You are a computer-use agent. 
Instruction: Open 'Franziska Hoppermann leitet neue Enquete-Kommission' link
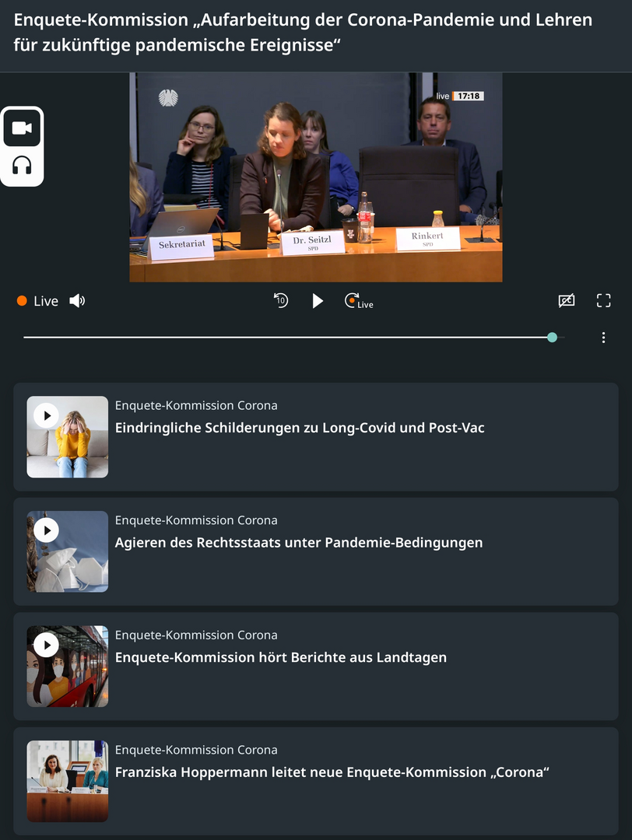(332, 772)
